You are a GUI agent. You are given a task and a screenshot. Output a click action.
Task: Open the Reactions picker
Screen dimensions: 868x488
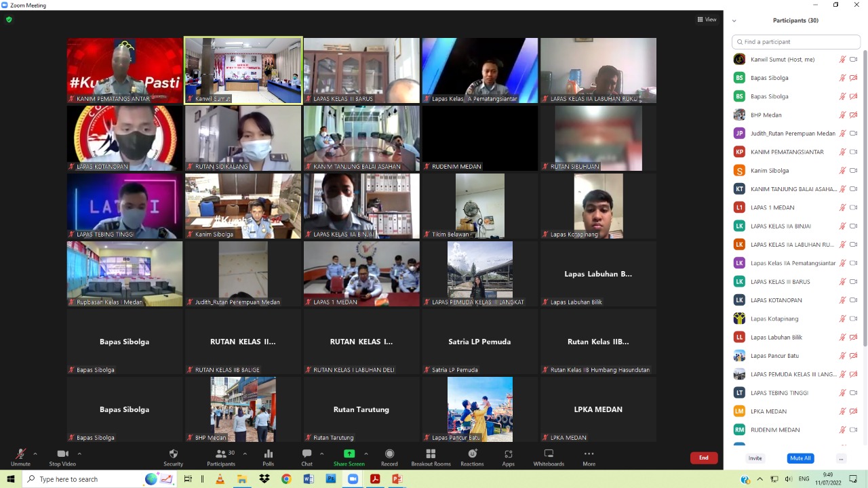pos(472,454)
